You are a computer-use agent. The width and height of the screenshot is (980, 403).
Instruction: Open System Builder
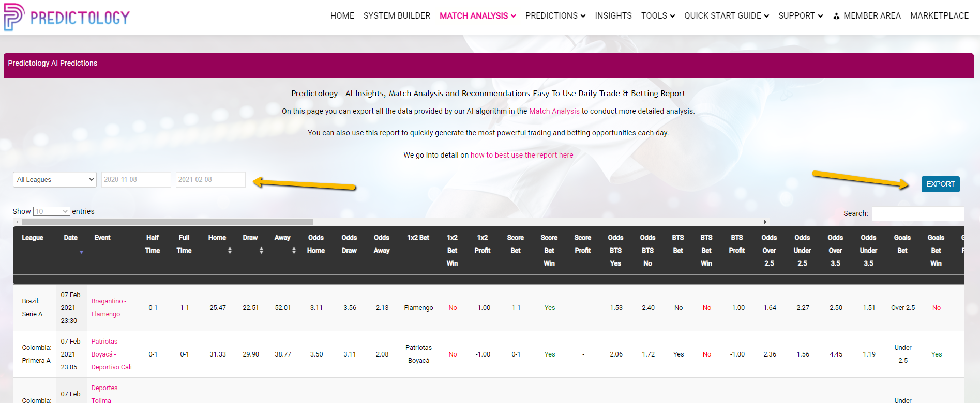tap(397, 16)
